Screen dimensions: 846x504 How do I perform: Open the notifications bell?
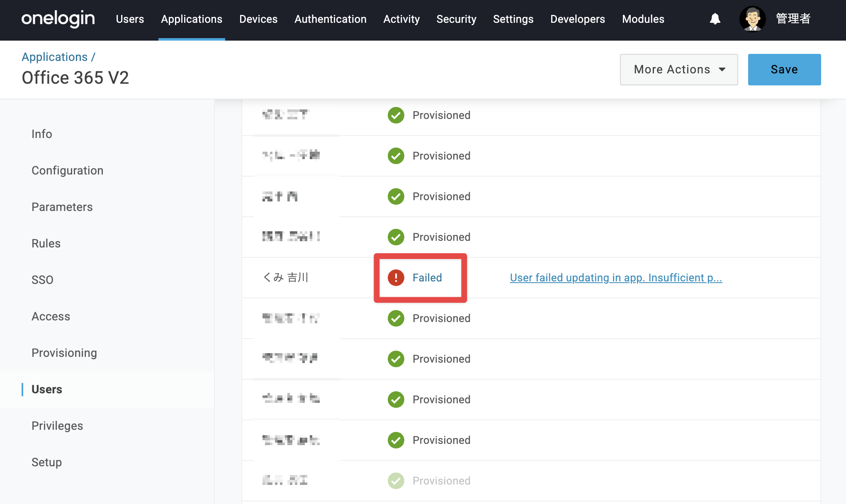point(715,19)
